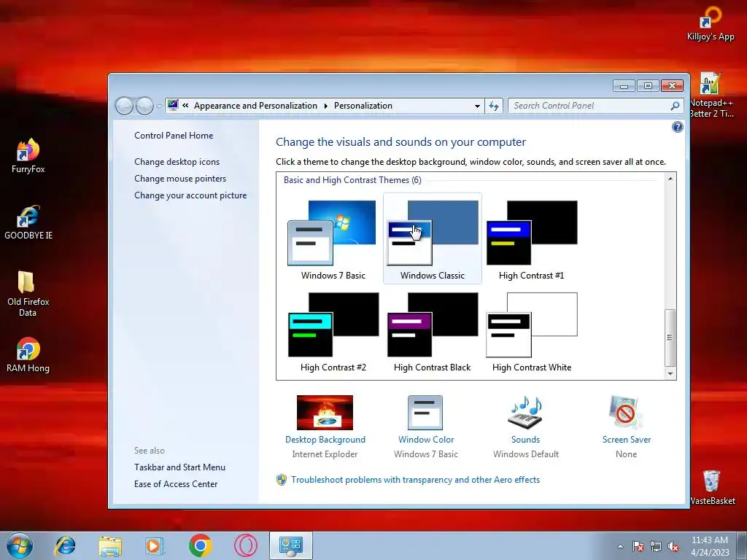The image size is (747, 560).
Task: Open Windows Explorer from the taskbar
Action: [110, 545]
